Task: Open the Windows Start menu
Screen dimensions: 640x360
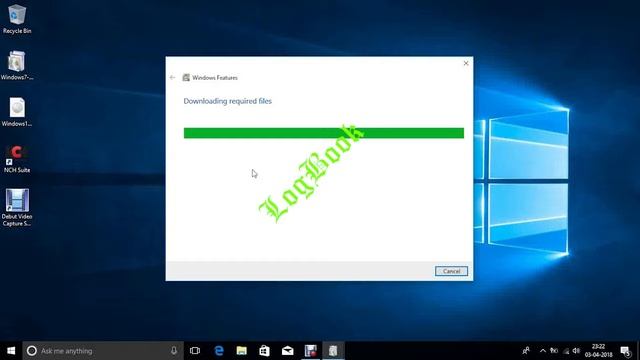Action: tap(11, 351)
